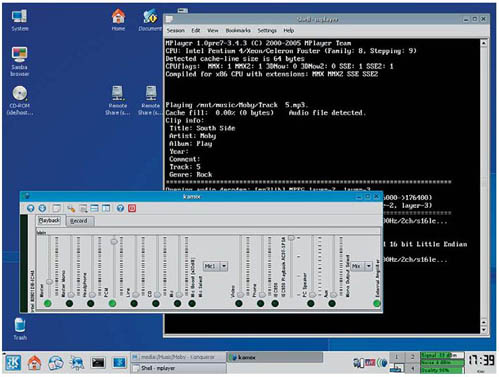Click the blue show desktop panel icon

pos(119,363)
